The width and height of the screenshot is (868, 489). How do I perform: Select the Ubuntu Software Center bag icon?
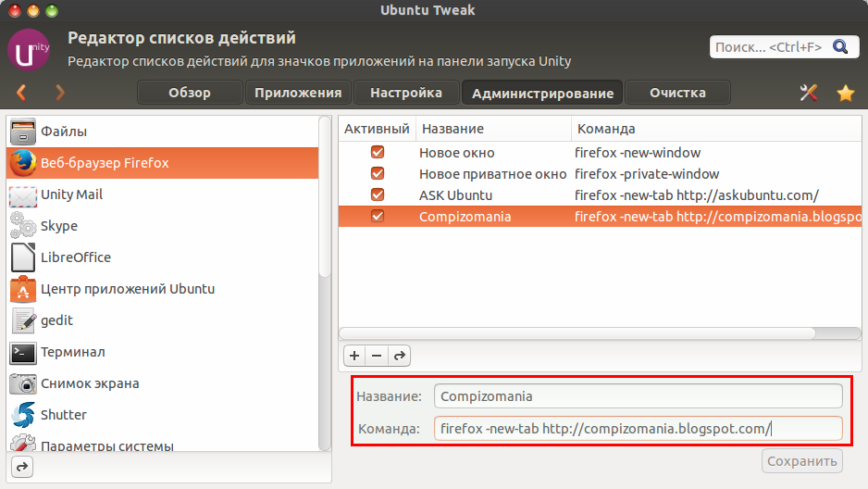23,289
